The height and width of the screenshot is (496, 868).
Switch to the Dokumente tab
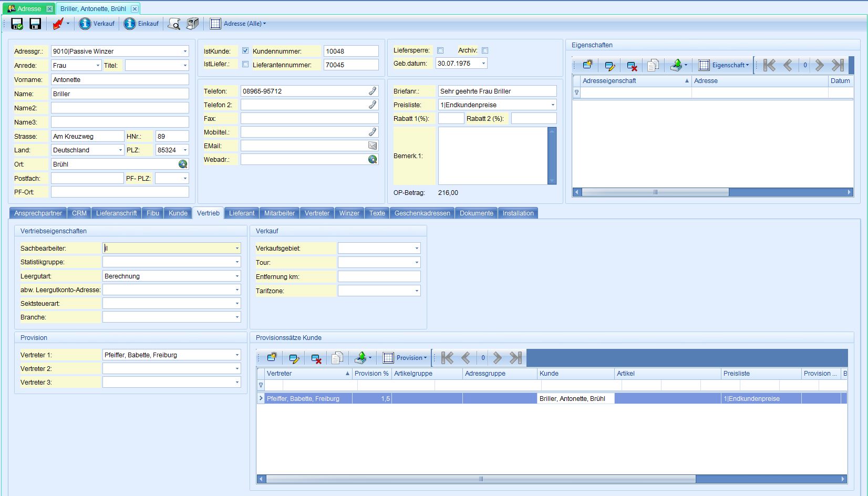tap(477, 213)
